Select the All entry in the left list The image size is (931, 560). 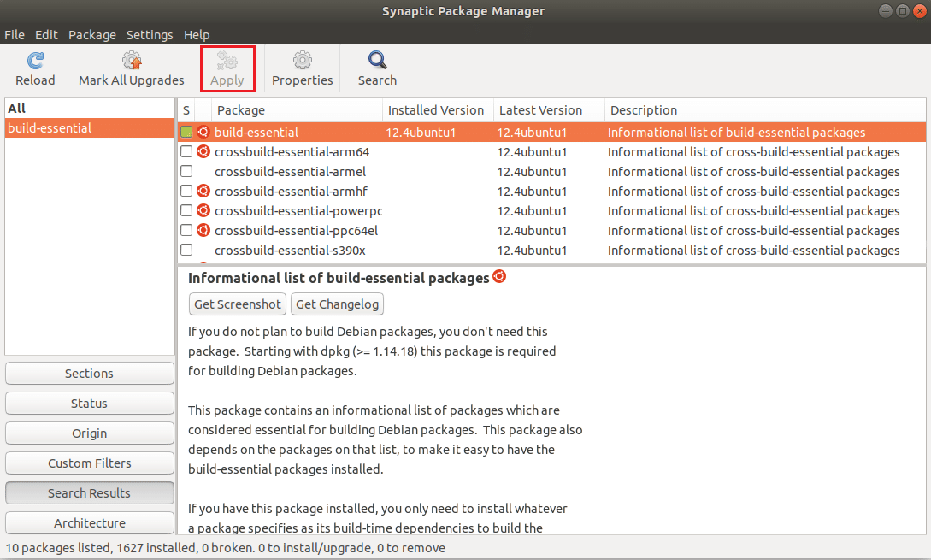coord(17,109)
